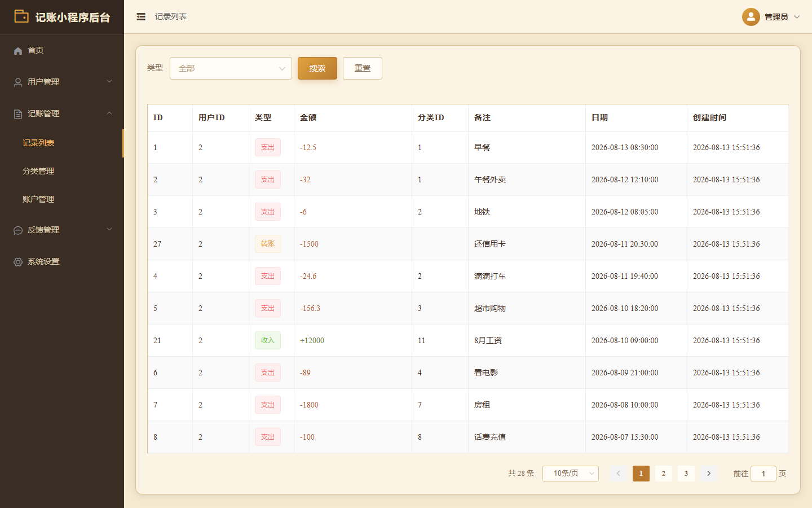Collapse the 记账管理 submenu chevron
The image size is (812, 508).
pos(109,113)
